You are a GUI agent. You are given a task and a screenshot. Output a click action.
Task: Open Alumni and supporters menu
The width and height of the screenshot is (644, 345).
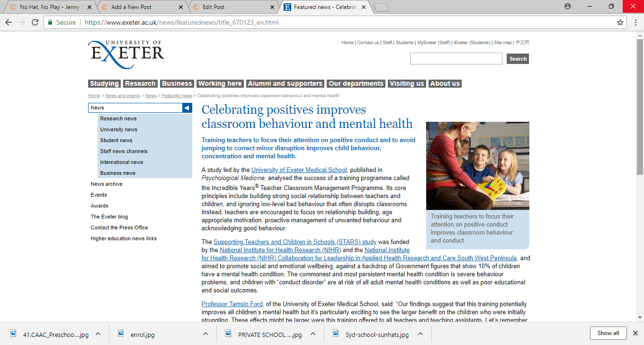[285, 83]
